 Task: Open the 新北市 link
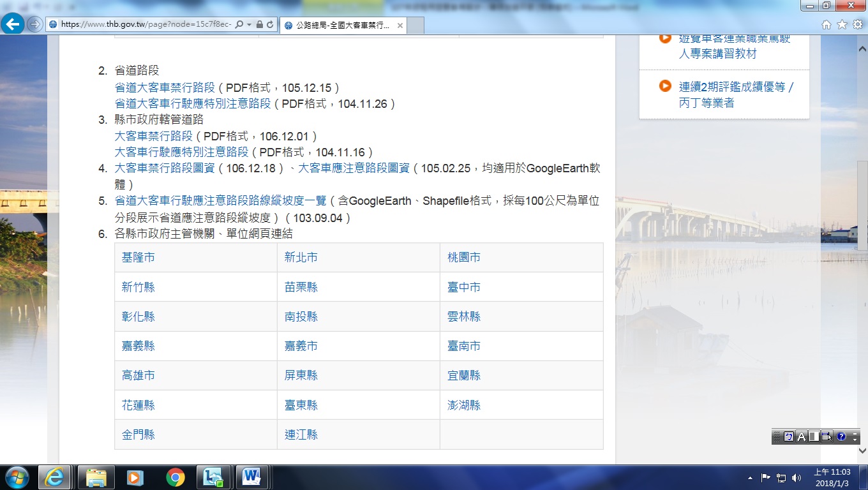[301, 257]
